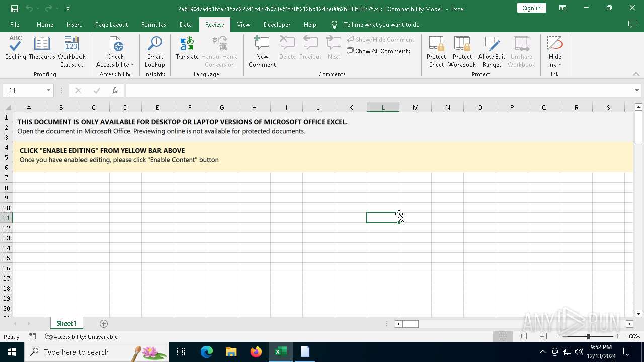Switch to Page Break Preview
This screenshot has width=644, height=362.
click(x=543, y=336)
